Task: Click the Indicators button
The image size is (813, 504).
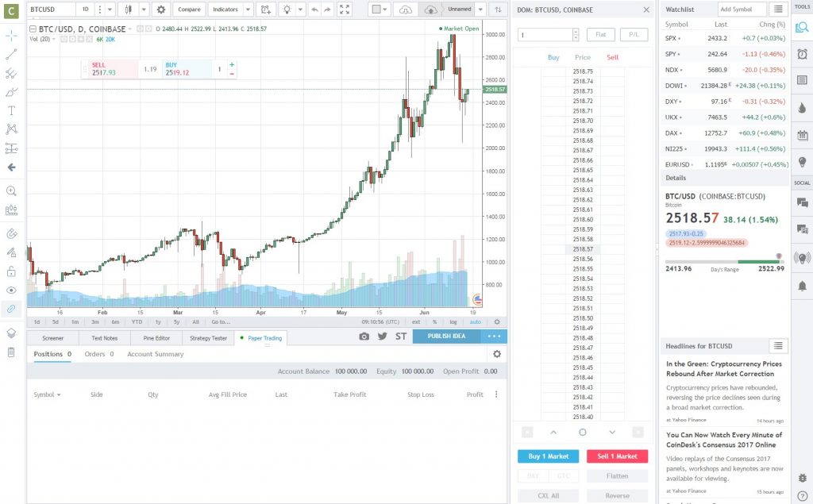Action: pyautogui.click(x=225, y=10)
